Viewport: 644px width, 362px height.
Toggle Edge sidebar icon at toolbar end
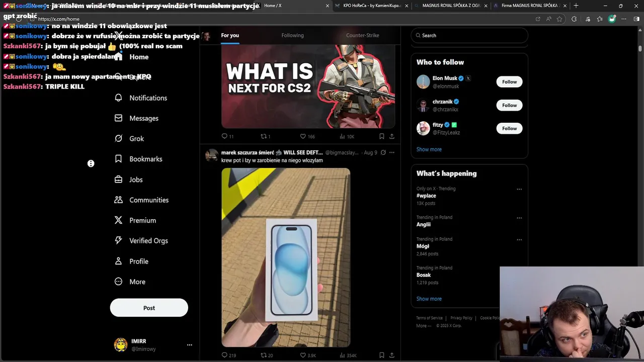pyautogui.click(x=636, y=19)
